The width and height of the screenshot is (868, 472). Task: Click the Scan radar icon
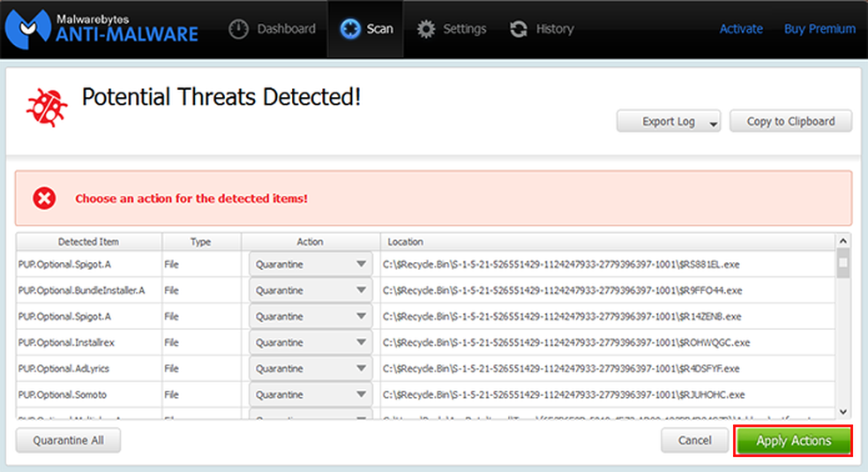(x=350, y=29)
